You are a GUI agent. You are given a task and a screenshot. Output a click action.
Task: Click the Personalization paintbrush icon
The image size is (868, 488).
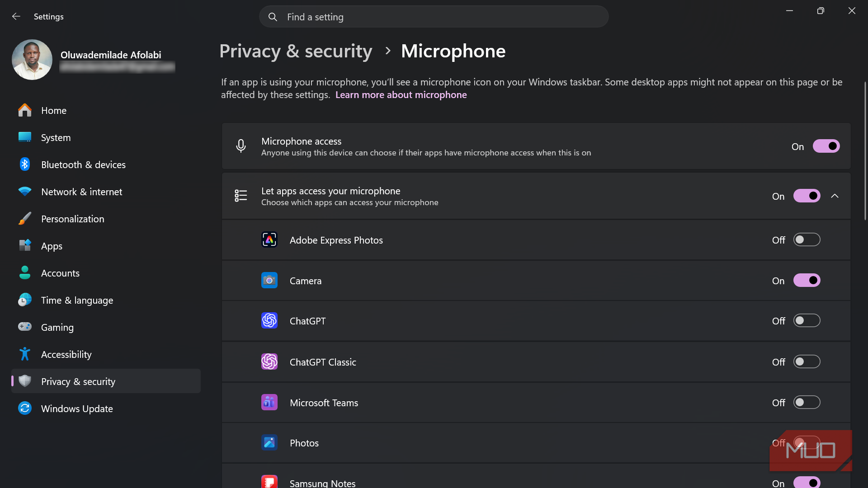[25, 219]
